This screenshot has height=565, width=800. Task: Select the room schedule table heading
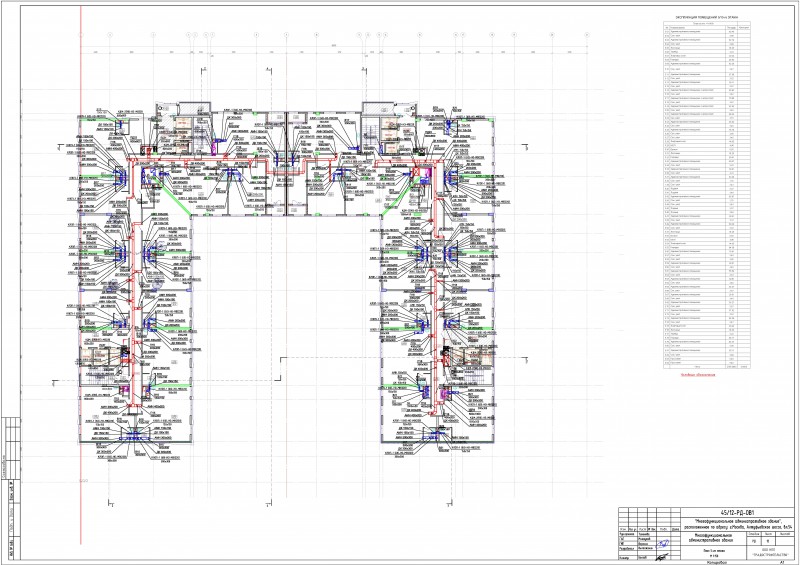click(x=706, y=17)
